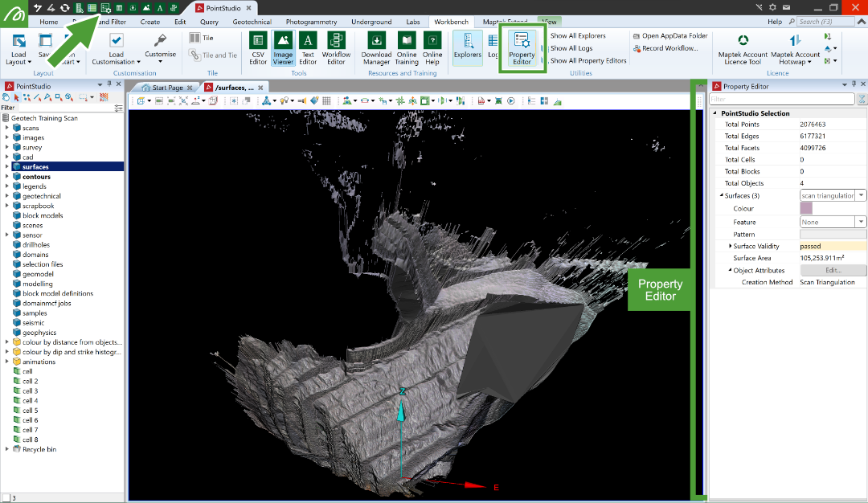Expand the Surface Validity property

pos(730,246)
